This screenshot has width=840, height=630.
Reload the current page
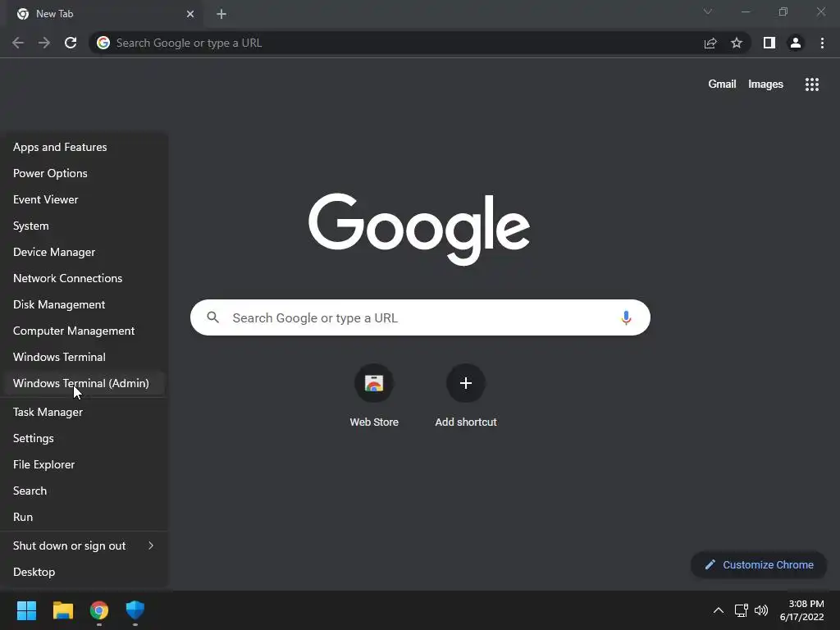coord(71,43)
